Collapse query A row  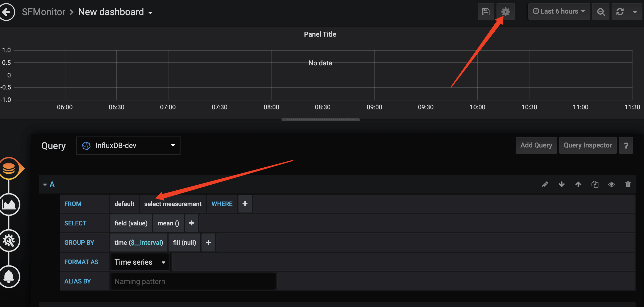(x=45, y=185)
